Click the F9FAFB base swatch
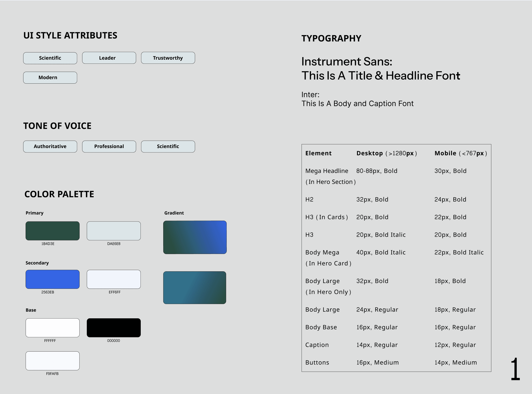Screen dimensions: 532x394 point(52,361)
